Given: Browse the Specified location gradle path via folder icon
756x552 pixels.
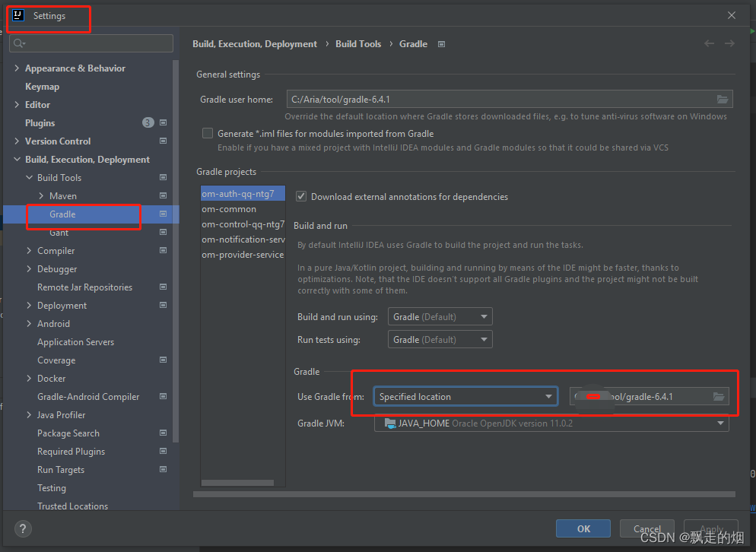Looking at the screenshot, I should coord(719,395).
